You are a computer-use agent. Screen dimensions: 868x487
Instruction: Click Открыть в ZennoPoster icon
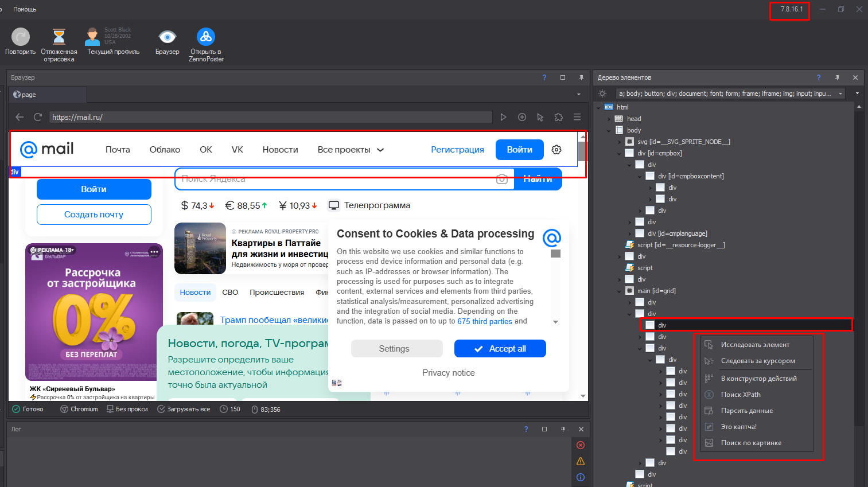click(x=206, y=37)
